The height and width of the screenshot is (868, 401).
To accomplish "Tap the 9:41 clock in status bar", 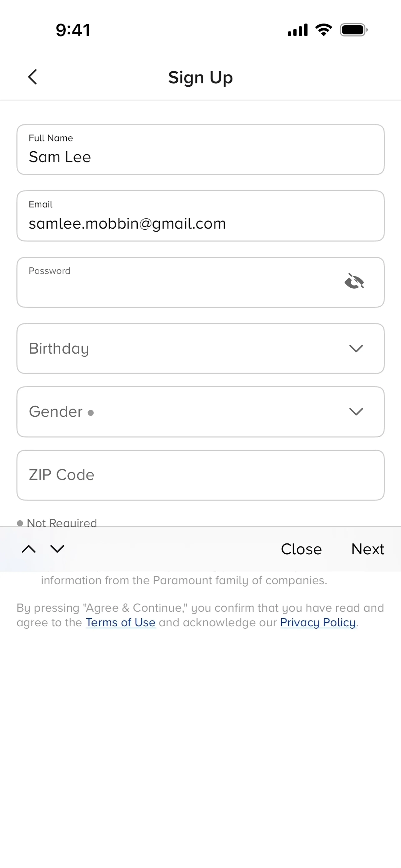I will (73, 30).
